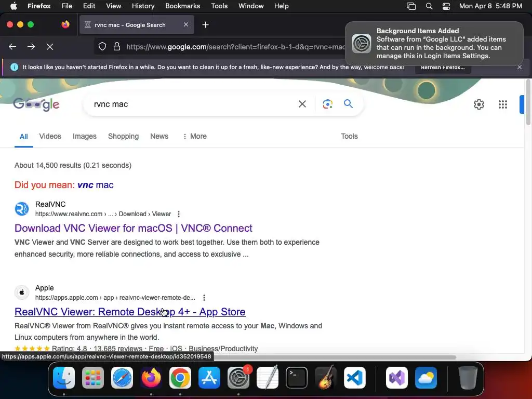Open the cloud weather app in dock
This screenshot has height=399, width=532.
(426, 378)
